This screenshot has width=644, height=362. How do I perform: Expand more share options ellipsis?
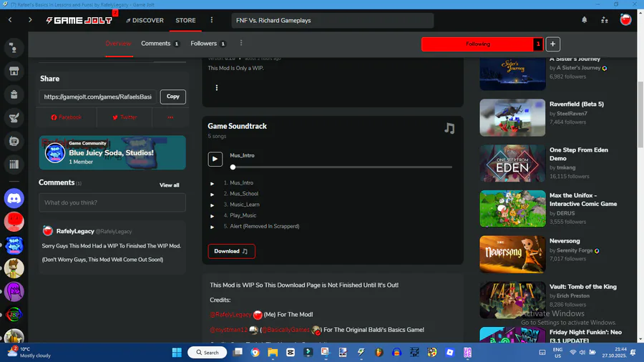tap(170, 117)
